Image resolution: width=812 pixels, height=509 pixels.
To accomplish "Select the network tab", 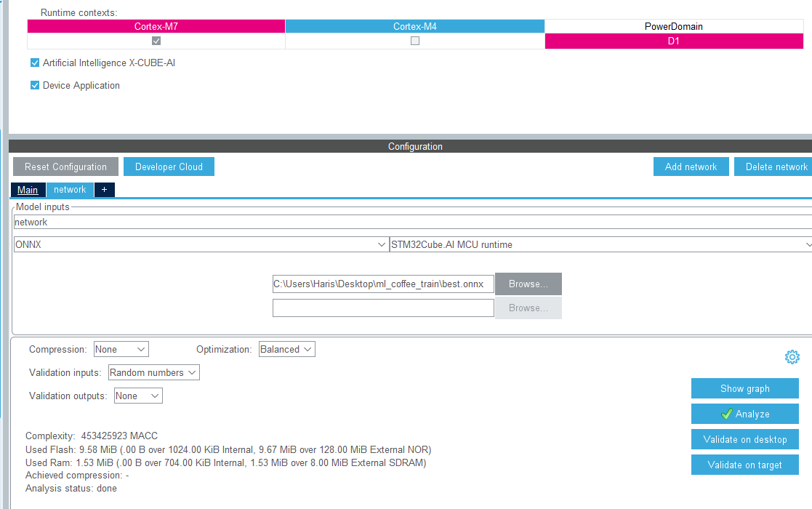I will (69, 190).
